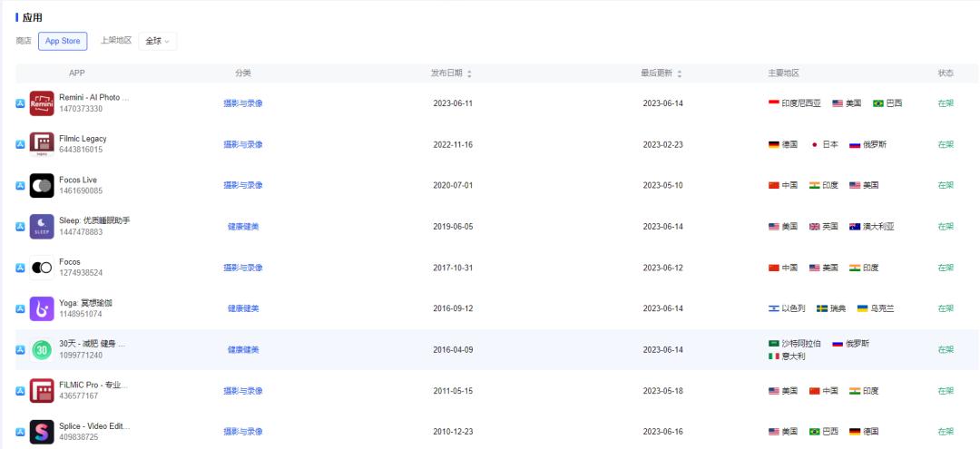The image size is (980, 449).
Task: Open 摄影与录像 category for Filmic Legacy
Action: [x=243, y=144]
